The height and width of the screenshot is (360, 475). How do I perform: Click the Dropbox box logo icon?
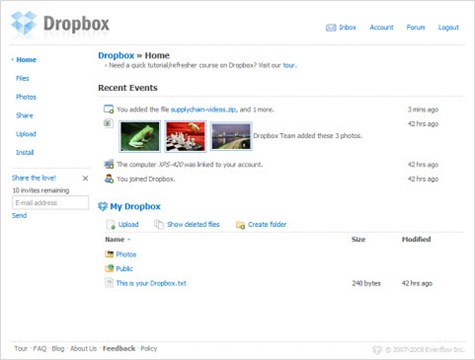tap(24, 23)
